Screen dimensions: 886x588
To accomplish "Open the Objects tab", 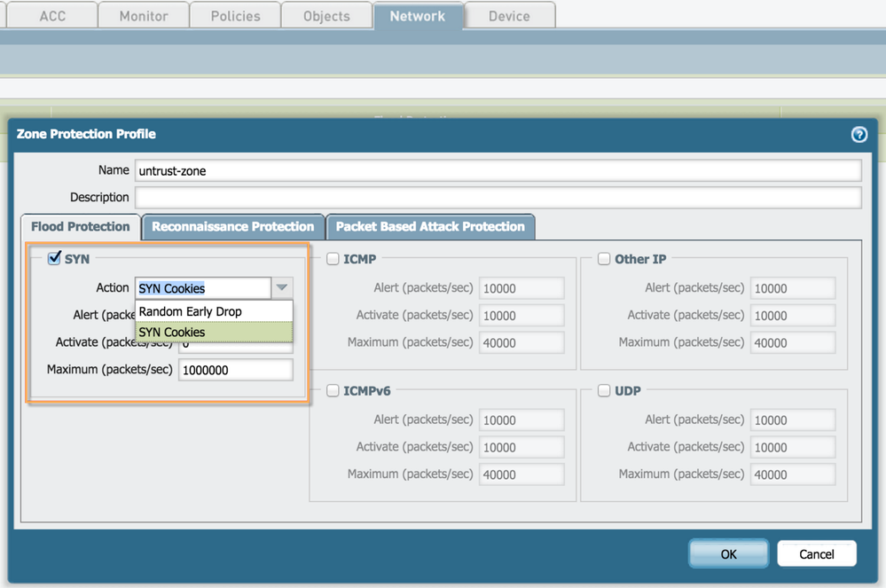I will 326,16.
